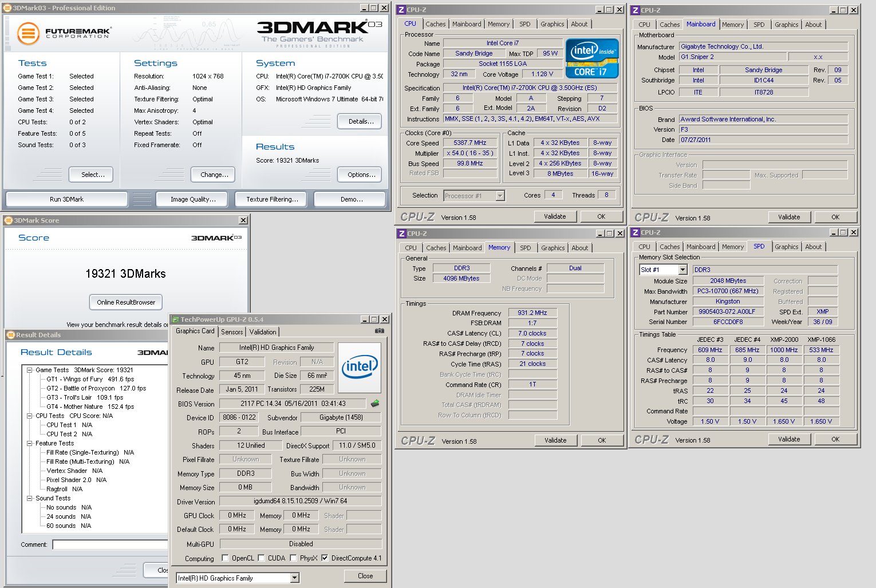Toggle the PhysX checkbox
The height and width of the screenshot is (588, 876).
click(294, 558)
